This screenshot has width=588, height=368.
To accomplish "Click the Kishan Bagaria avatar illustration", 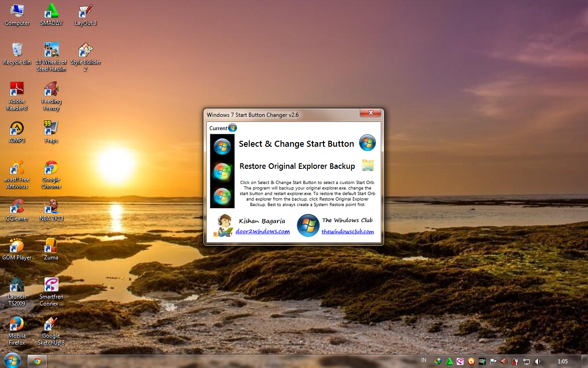I will pos(222,225).
